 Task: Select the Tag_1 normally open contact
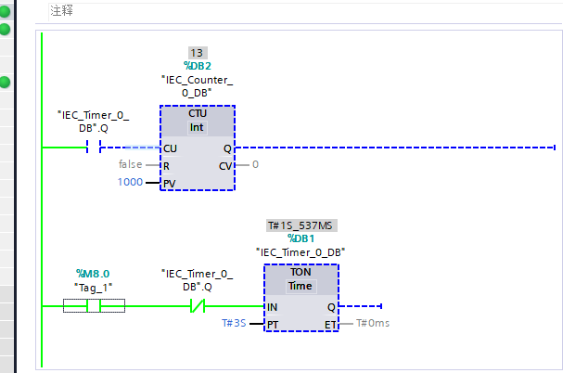click(93, 305)
